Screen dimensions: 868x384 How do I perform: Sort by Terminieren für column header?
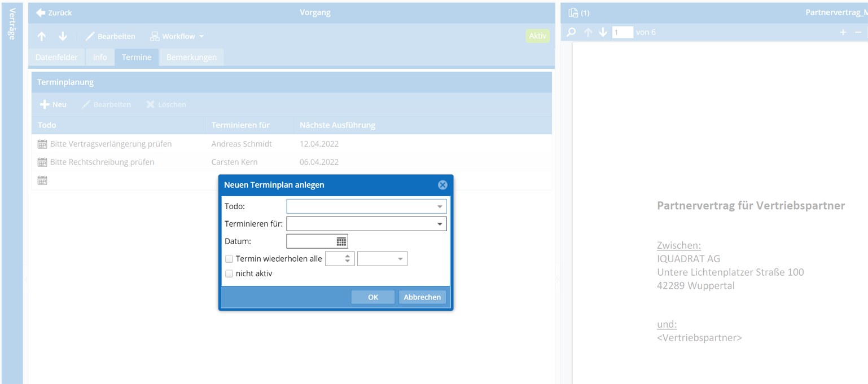[x=249, y=125]
